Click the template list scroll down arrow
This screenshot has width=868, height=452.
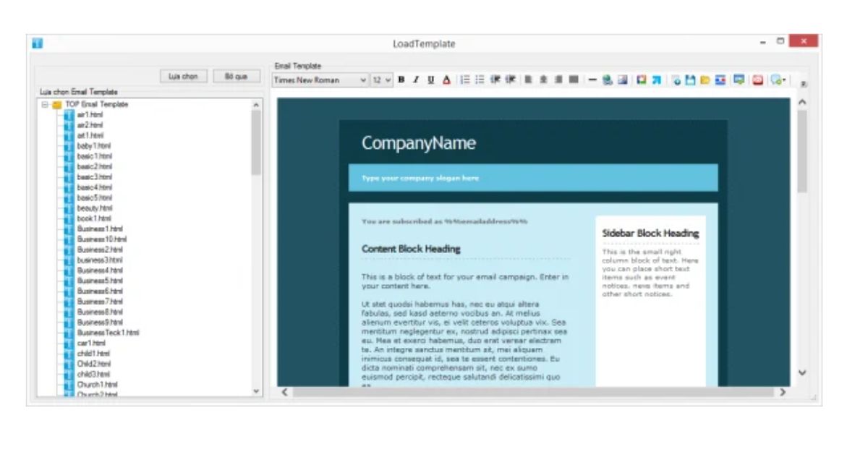pos(256,391)
